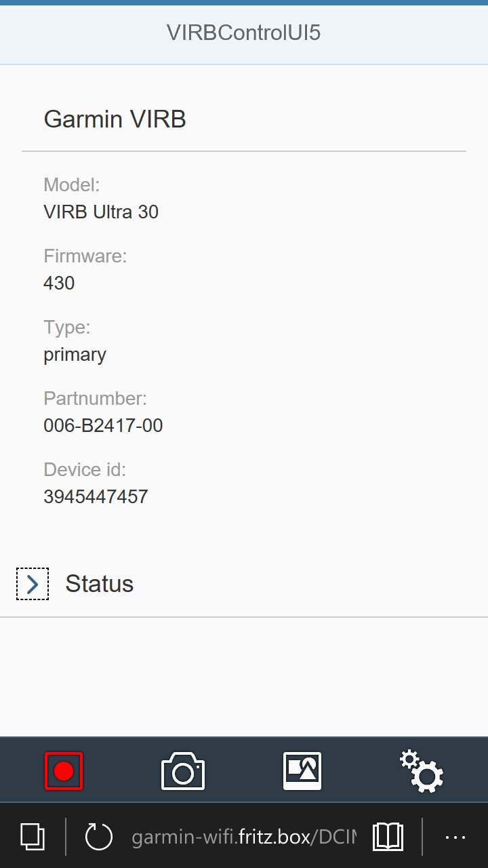The height and width of the screenshot is (868, 488).
Task: Switch to reading view book icon
Action: coord(388,837)
